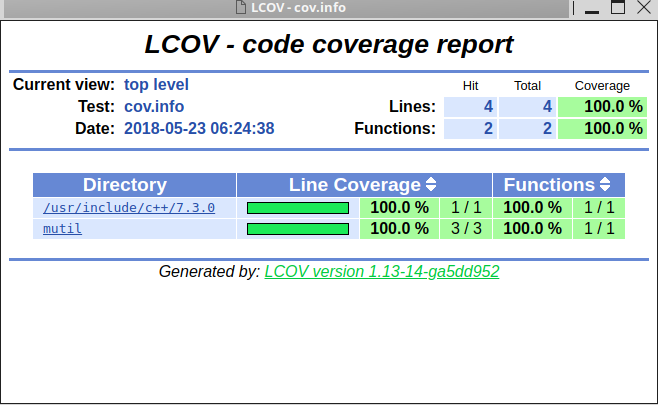Image resolution: width=658 pixels, height=405 pixels.
Task: Click the Total column label
Action: (x=527, y=86)
